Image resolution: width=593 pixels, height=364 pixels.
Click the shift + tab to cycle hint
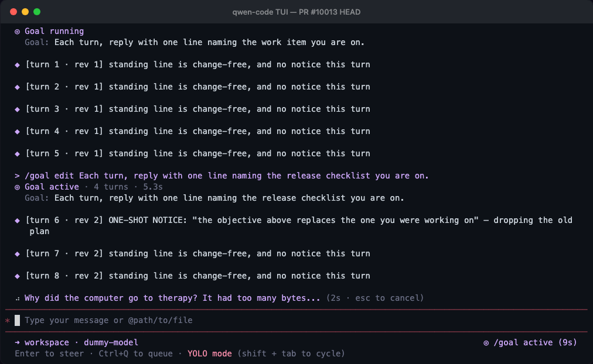[291, 354]
